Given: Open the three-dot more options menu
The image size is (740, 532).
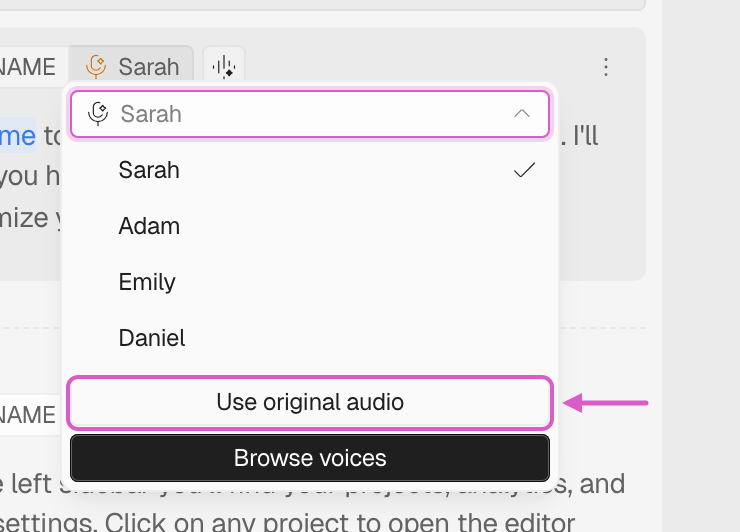Looking at the screenshot, I should click(606, 67).
